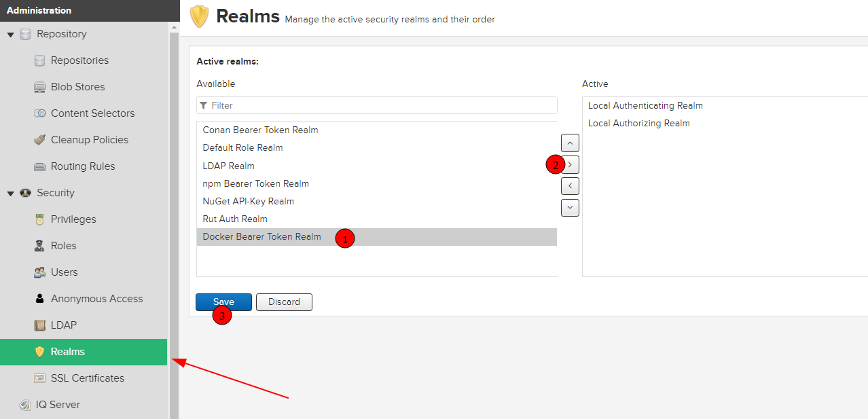Select npm Bearer Token Realm
Image resolution: width=868 pixels, height=419 pixels.
[377, 183]
